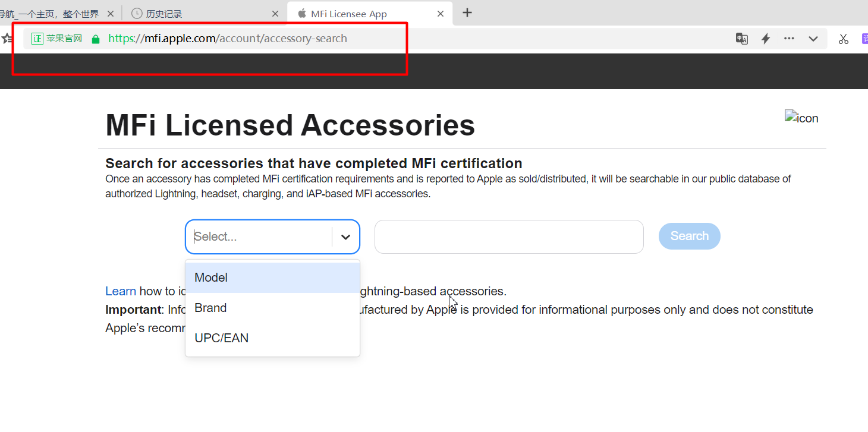Viewport: 868px width, 432px height.
Task: Click the translate page icon in address bar
Action: point(741,39)
